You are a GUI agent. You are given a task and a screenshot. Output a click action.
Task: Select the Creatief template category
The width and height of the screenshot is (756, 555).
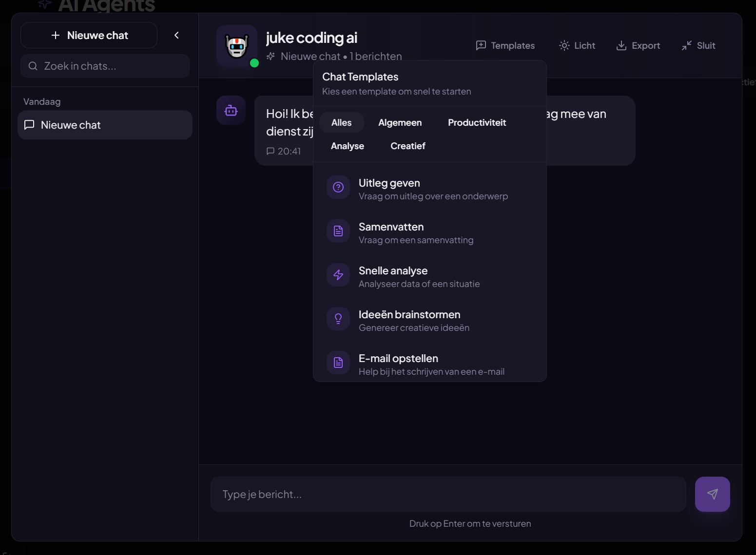coord(407,146)
